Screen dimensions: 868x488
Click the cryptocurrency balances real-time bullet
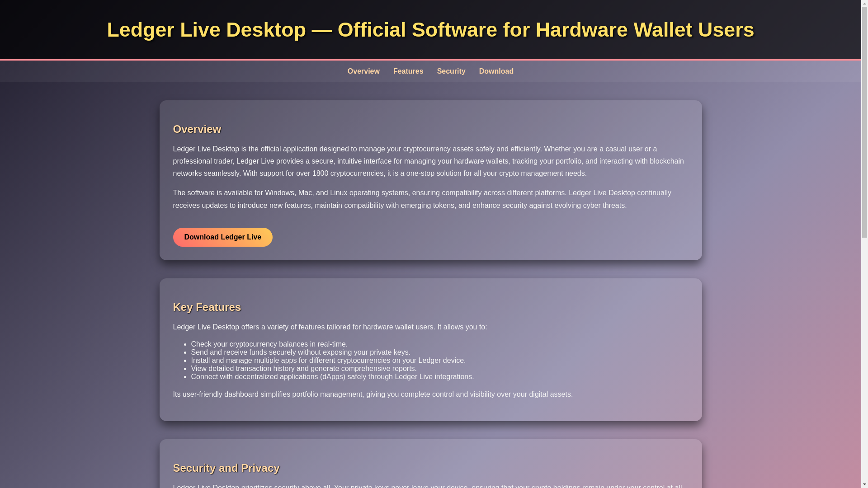click(269, 344)
